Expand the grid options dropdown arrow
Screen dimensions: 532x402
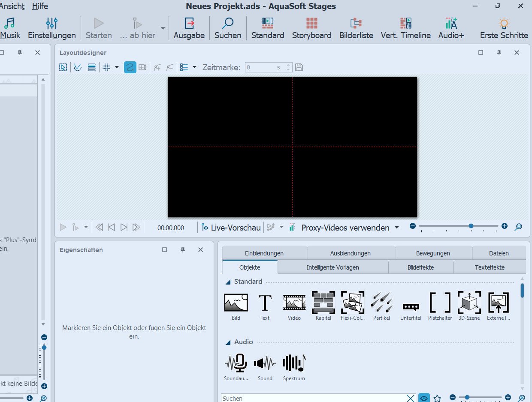(117, 67)
